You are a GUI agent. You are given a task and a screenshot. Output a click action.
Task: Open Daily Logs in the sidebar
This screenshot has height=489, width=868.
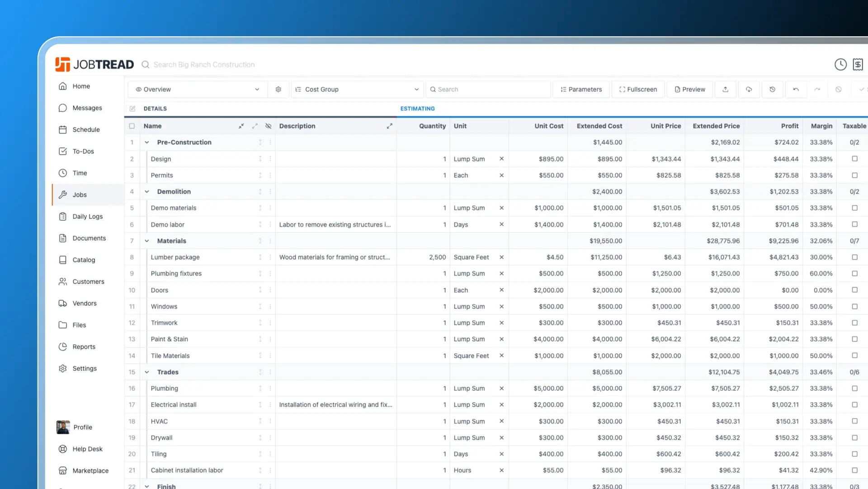[88, 217]
